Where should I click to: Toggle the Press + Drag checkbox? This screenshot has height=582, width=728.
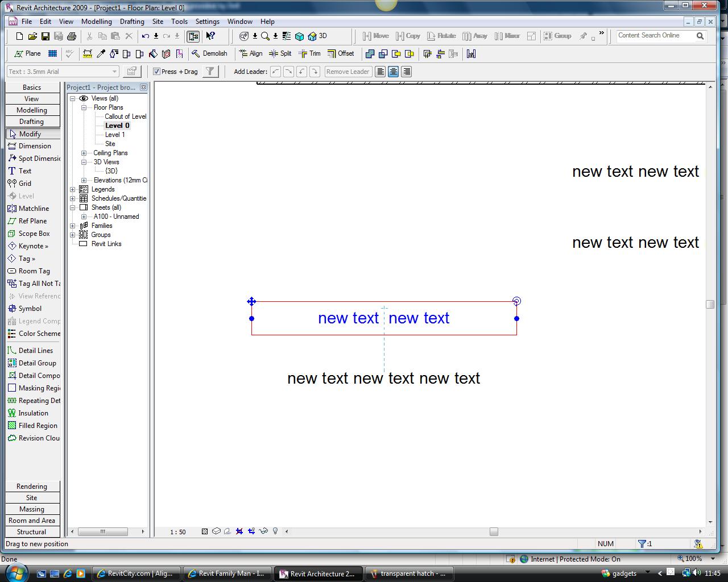point(157,72)
